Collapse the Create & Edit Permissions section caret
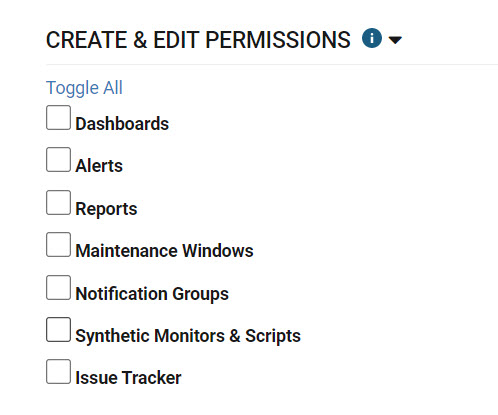Viewport: 498px width, 415px height. pos(395,40)
